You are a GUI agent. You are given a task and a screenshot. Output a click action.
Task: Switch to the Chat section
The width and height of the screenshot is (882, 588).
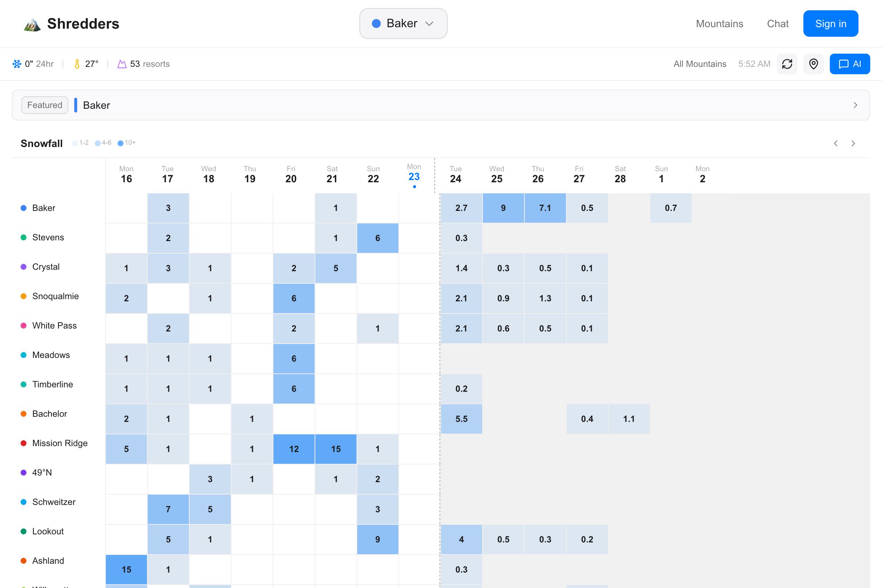click(x=778, y=24)
